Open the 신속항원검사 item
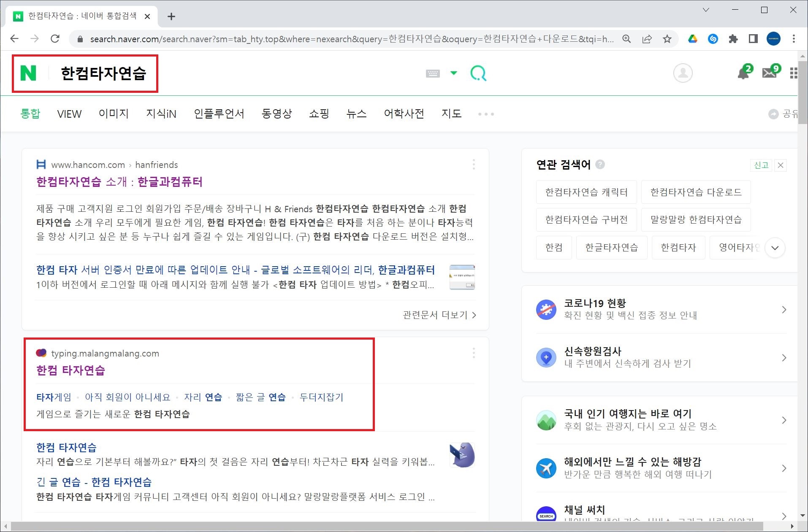This screenshot has height=532, width=808. tap(662, 358)
